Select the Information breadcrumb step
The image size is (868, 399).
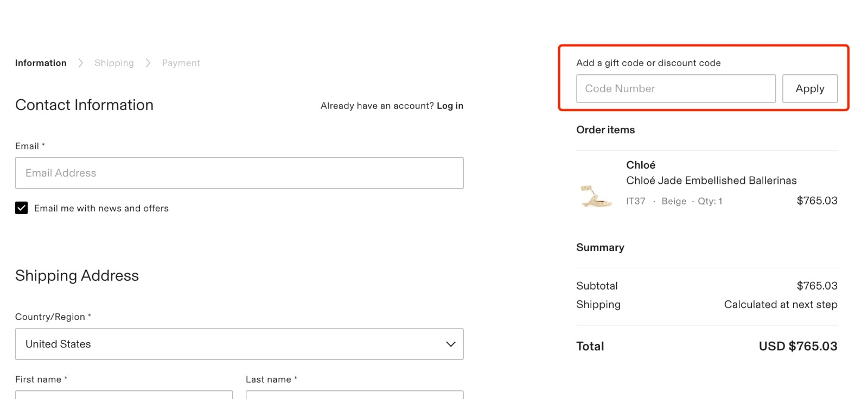(41, 63)
